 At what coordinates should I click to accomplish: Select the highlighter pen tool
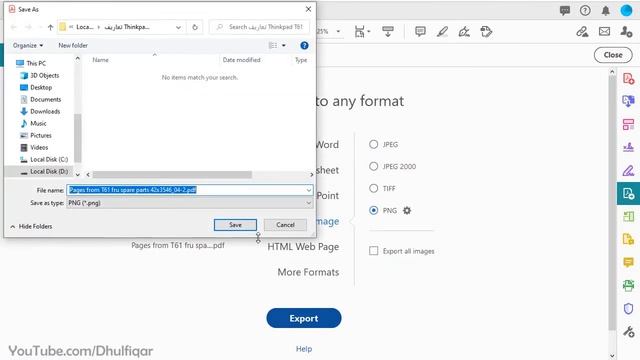(x=442, y=31)
